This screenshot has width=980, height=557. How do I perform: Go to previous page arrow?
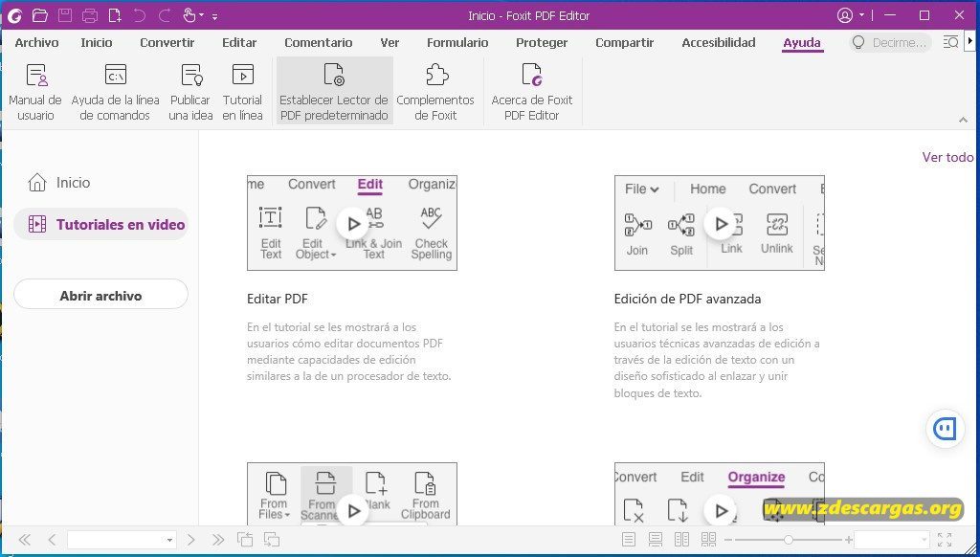(52, 540)
